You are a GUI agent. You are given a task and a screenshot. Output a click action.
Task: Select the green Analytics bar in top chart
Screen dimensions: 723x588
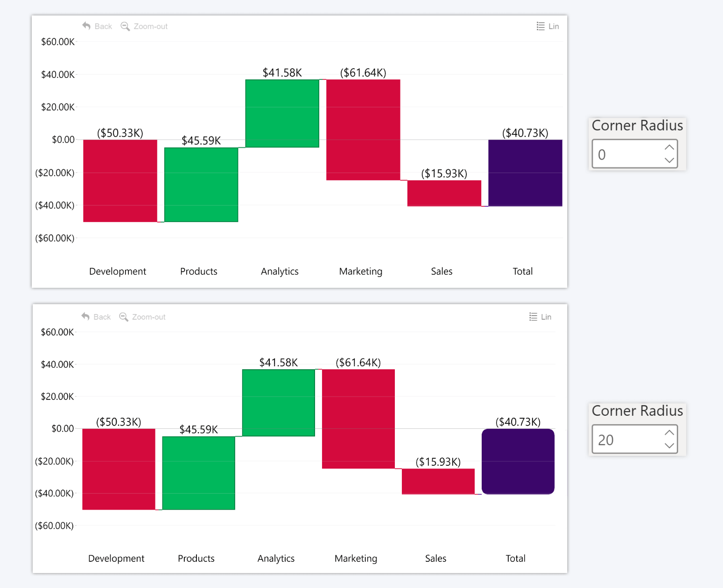point(282,113)
